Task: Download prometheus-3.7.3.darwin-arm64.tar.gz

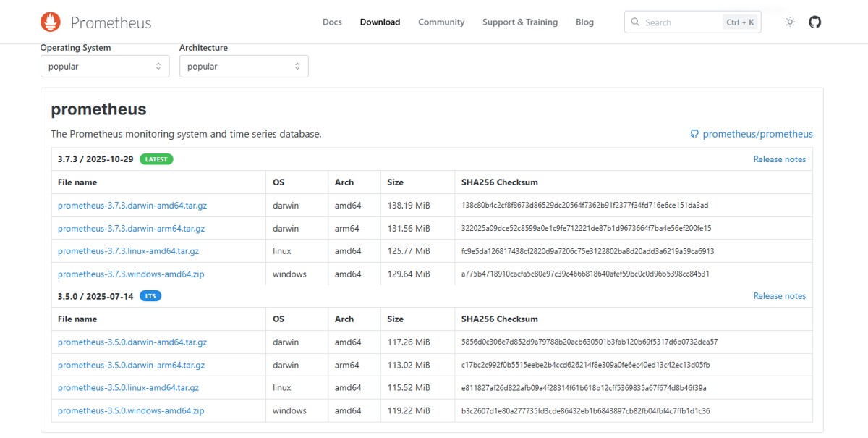Action: point(131,229)
